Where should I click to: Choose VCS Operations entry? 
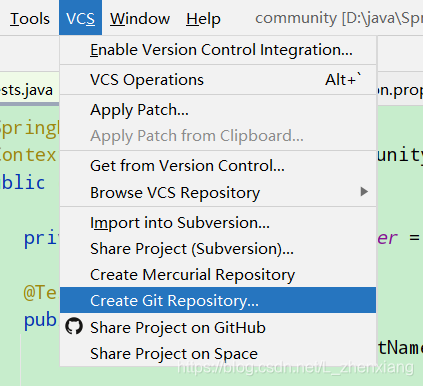coord(218,80)
